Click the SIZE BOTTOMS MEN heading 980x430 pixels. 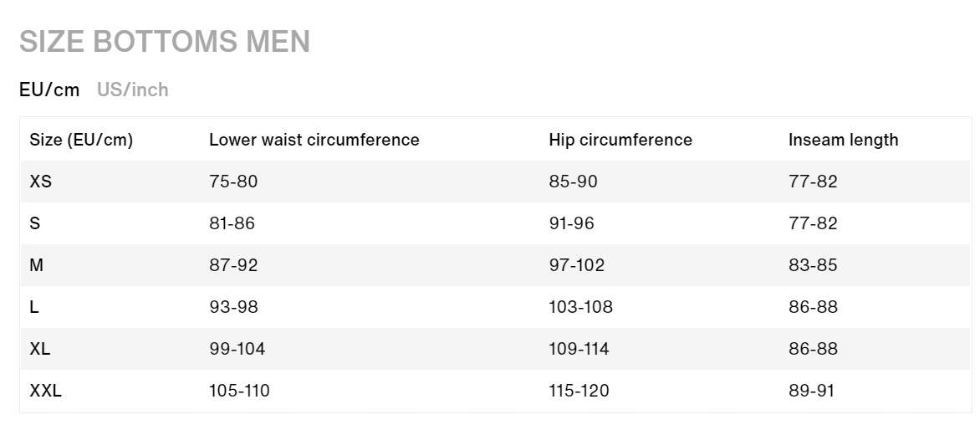(165, 42)
